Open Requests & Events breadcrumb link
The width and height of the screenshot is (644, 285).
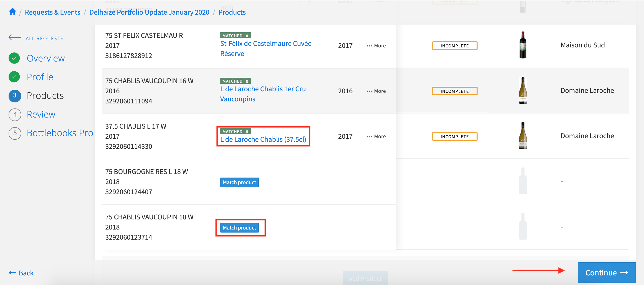coord(52,12)
